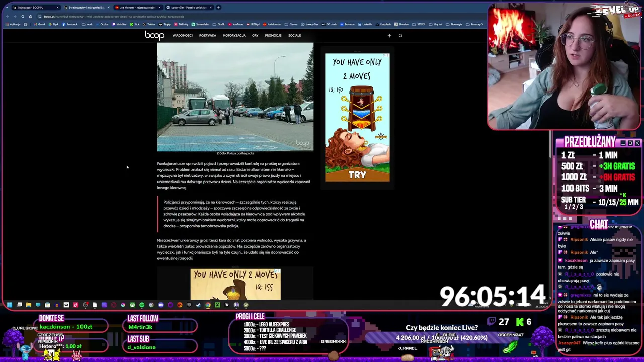Open the Streamlabs bookmark
644x362 pixels.
tap(200, 24)
